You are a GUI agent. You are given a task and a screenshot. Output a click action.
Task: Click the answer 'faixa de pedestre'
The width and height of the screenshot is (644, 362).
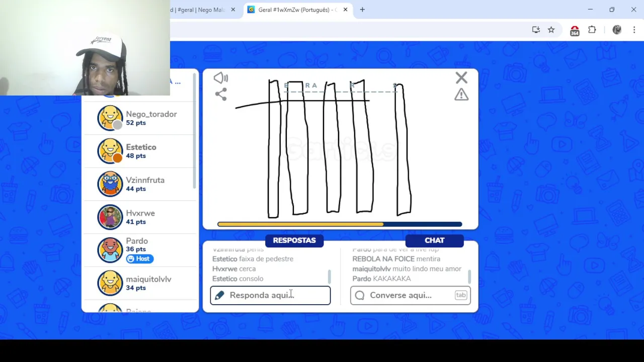pos(266,259)
